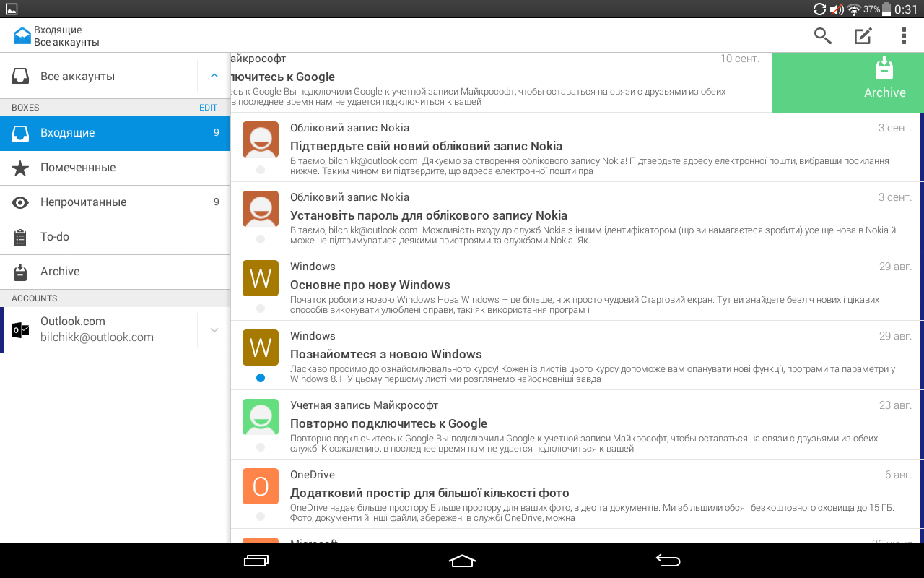The image size is (924, 578).
Task: Toggle read dot on OneDrive email
Action: coord(261,517)
